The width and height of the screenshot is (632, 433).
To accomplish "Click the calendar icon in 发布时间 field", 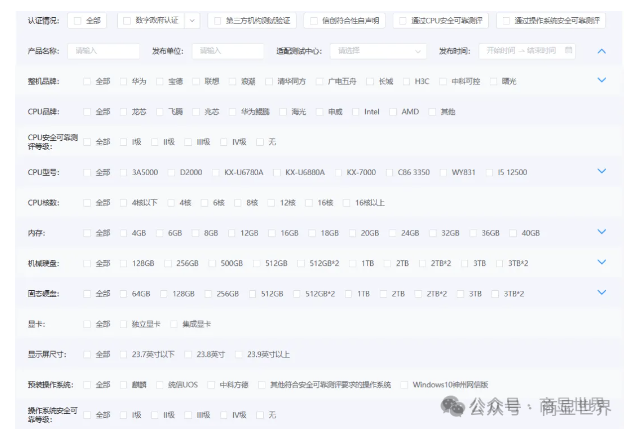I will coord(568,50).
